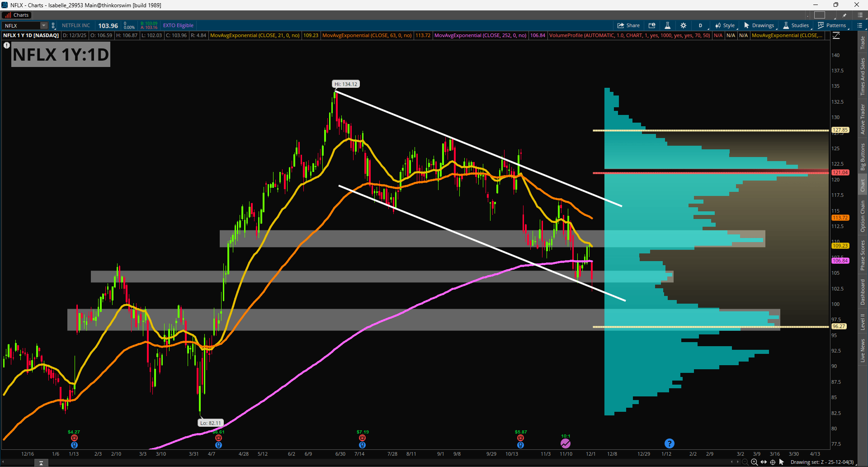
Task: Select the crosshair pan tool icon
Action: pos(773,462)
